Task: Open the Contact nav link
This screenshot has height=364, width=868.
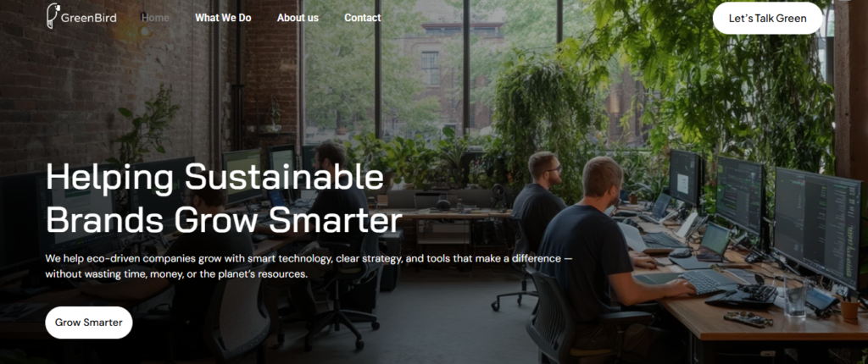Action: [363, 18]
